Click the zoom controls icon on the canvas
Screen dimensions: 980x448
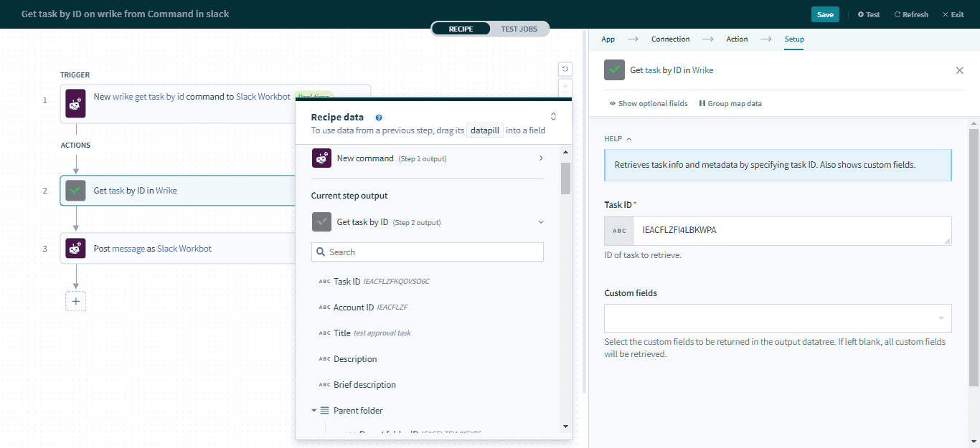(x=565, y=87)
